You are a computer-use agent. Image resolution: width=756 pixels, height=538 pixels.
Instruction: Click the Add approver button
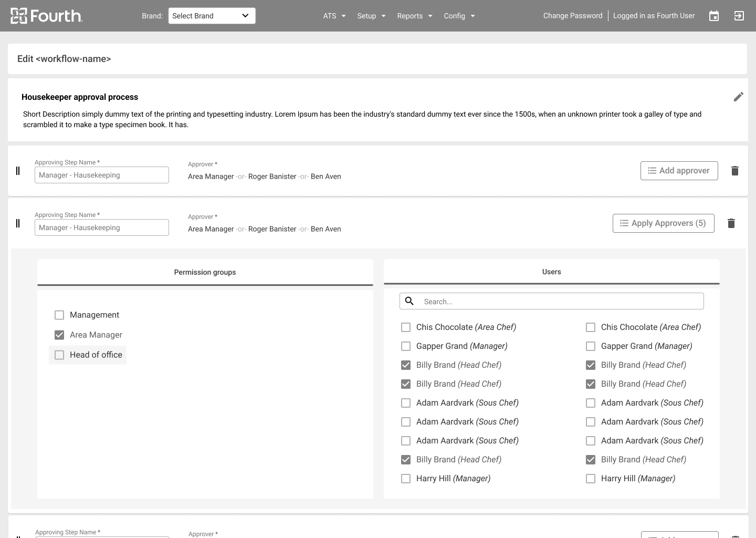[x=679, y=171]
